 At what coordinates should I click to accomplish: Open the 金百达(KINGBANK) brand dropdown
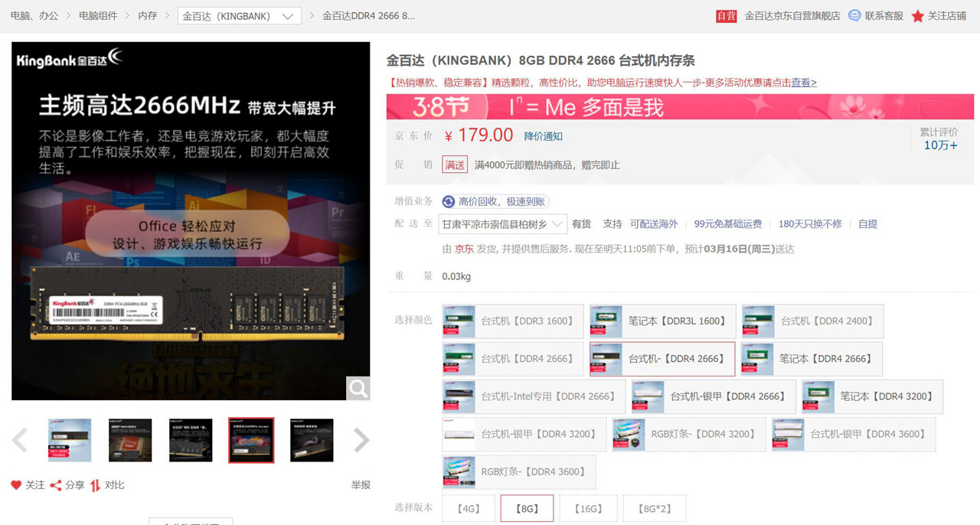[239, 15]
